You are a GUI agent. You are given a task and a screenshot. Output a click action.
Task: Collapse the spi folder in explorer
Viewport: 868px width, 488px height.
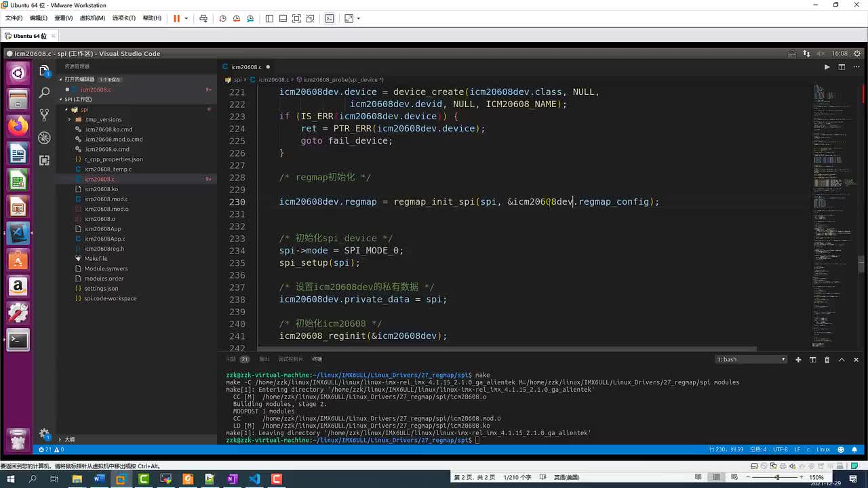pyautogui.click(x=68, y=109)
